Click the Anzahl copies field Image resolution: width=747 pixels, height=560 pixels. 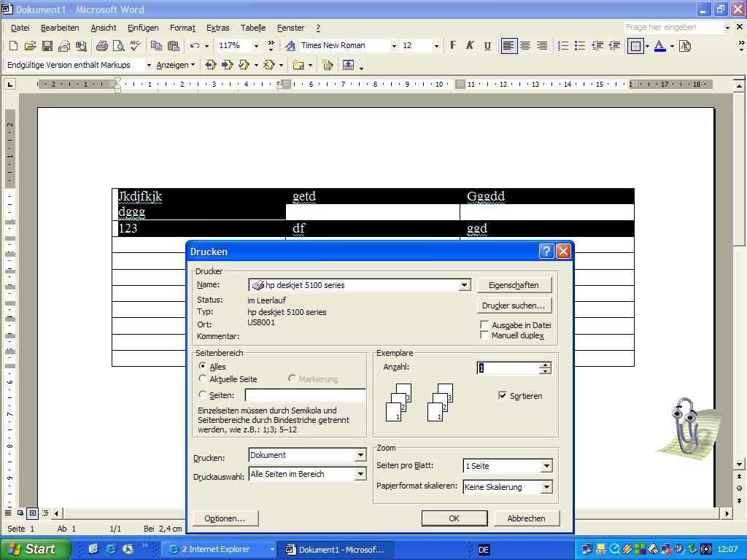coord(508,367)
